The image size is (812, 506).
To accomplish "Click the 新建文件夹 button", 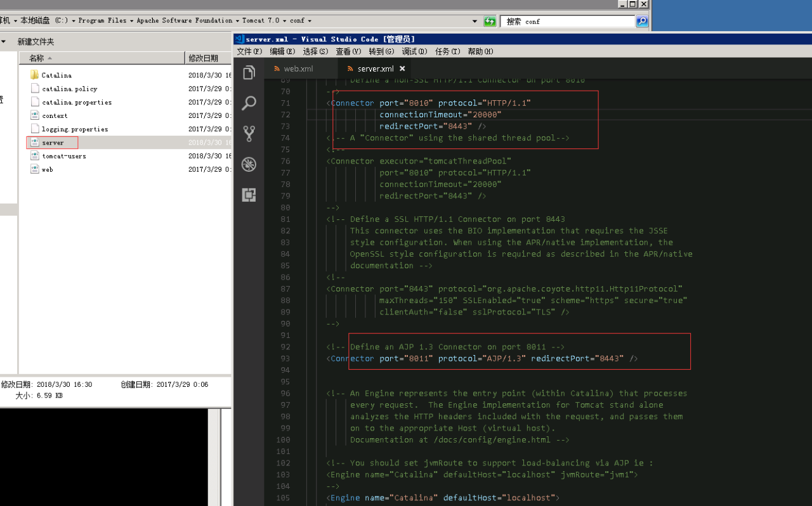I will pyautogui.click(x=36, y=42).
